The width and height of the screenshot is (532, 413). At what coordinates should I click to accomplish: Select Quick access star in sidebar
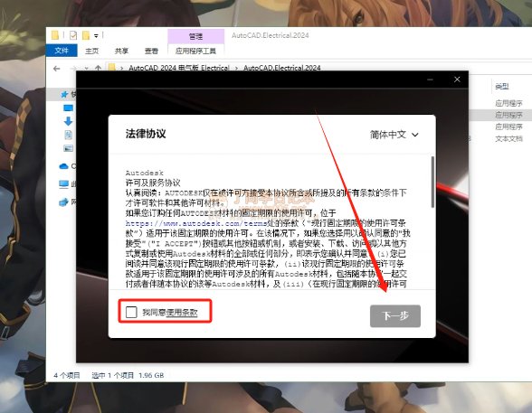[64, 94]
